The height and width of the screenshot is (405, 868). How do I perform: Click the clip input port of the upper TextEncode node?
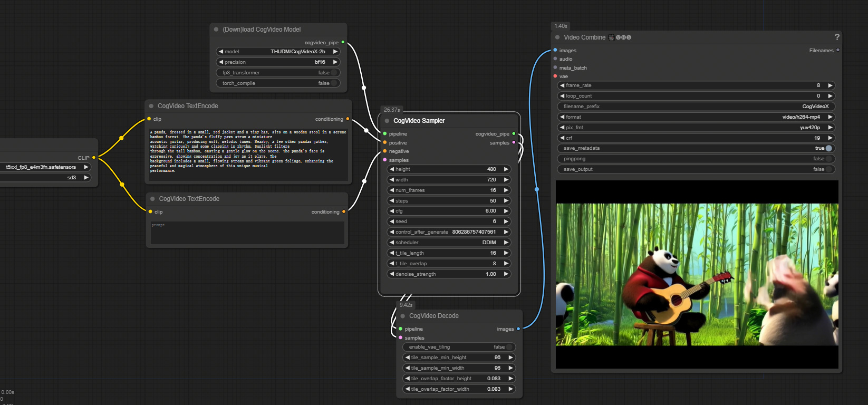(x=149, y=119)
